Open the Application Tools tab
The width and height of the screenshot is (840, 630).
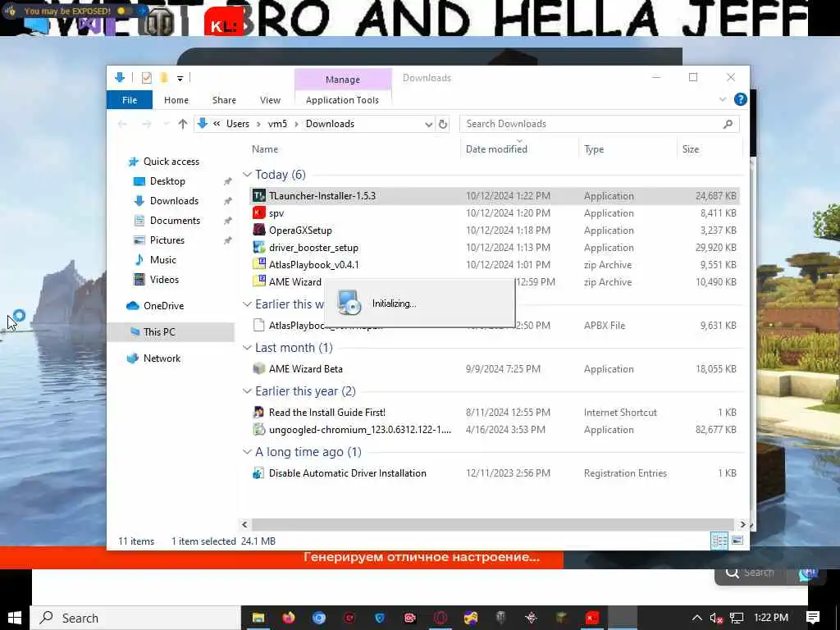pyautogui.click(x=342, y=100)
